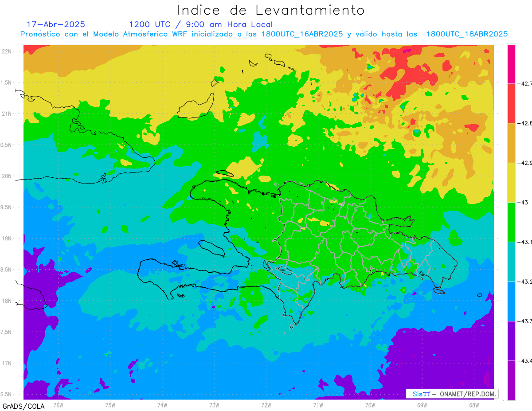Image resolution: width=532 pixels, height=411 pixels.
Task: Click the 'Pronóstico con el Modelo Atmosférico WRF' line
Action: click(264, 34)
